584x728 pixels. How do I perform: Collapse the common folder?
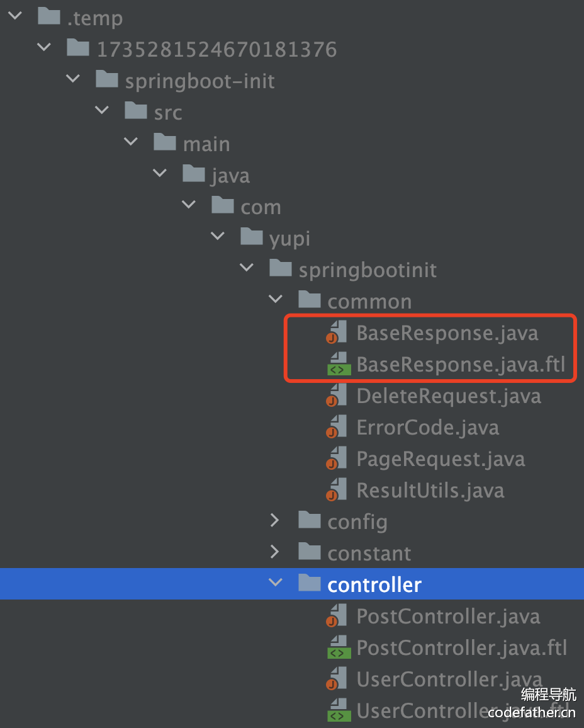275,300
